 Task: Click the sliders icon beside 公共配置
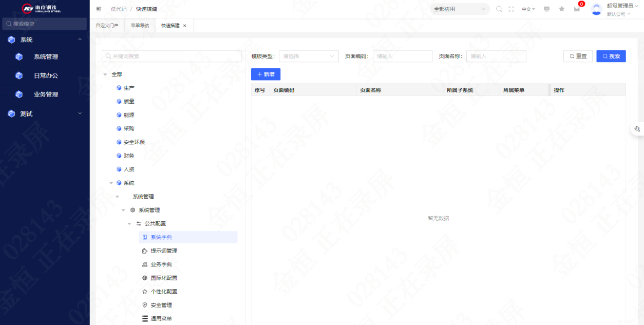(x=139, y=223)
